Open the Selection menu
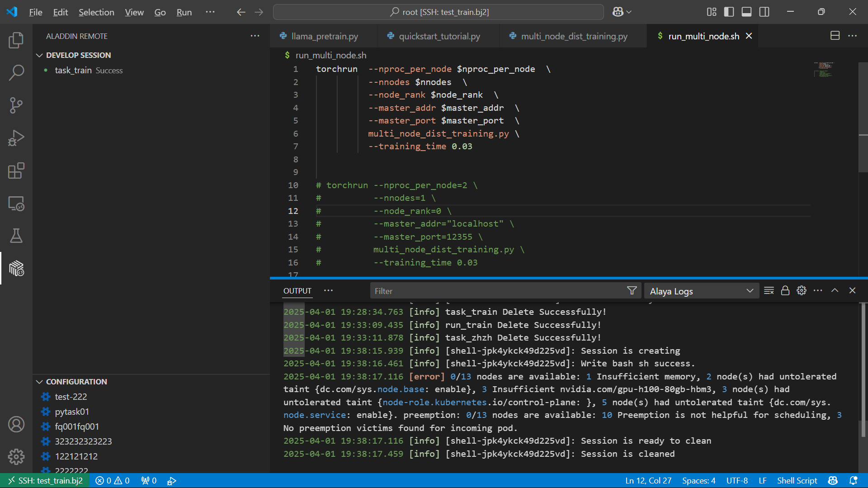 (x=96, y=12)
